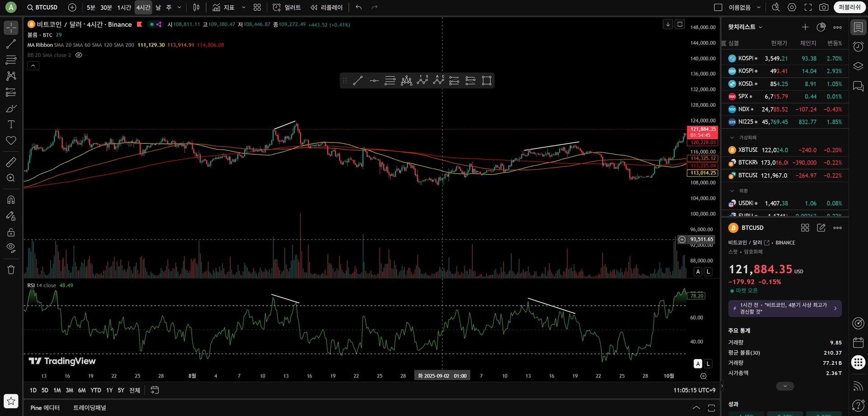This screenshot has height=416, width=868.
Task: Open the Bitcoin news headline link
Action: 784,308
